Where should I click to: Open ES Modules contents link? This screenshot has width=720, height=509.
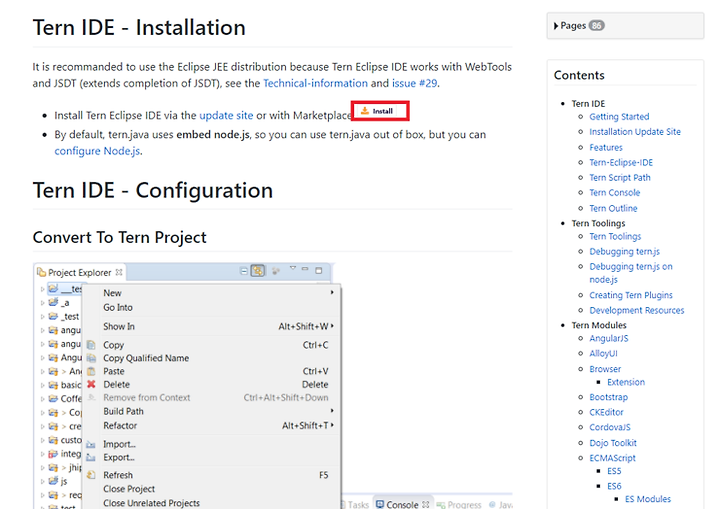[648, 498]
